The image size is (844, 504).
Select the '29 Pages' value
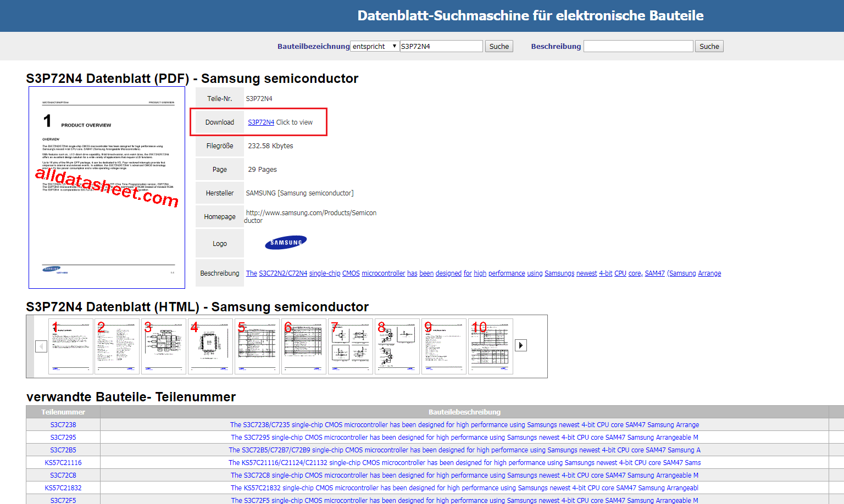tap(262, 170)
